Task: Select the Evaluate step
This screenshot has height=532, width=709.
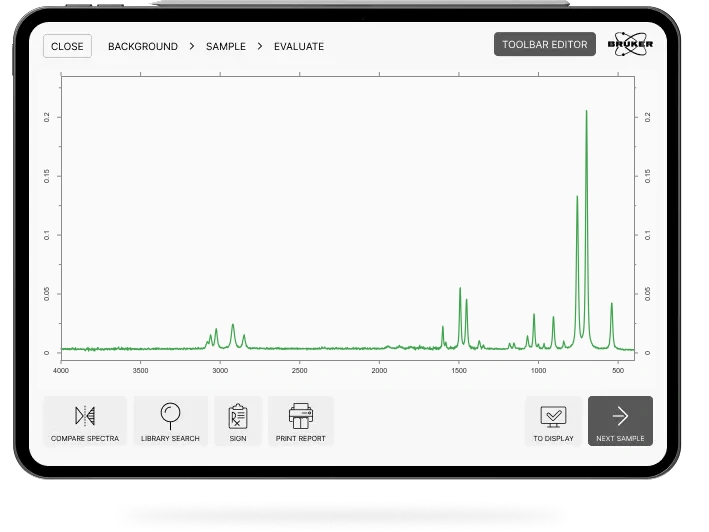Action: point(299,47)
